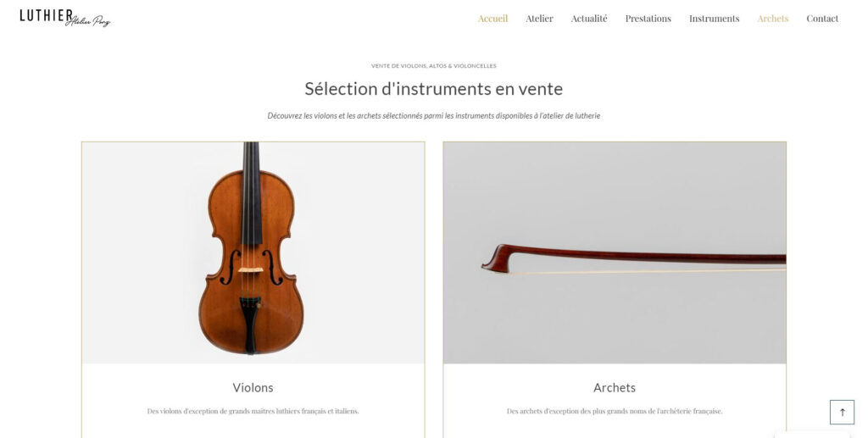This screenshot has height=438, width=868.
Task: Open the Contact page
Action: tap(822, 19)
